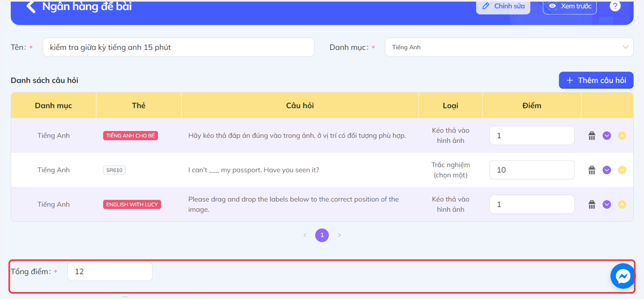
Task: Select page 1 in pagination
Action: [x=322, y=235]
